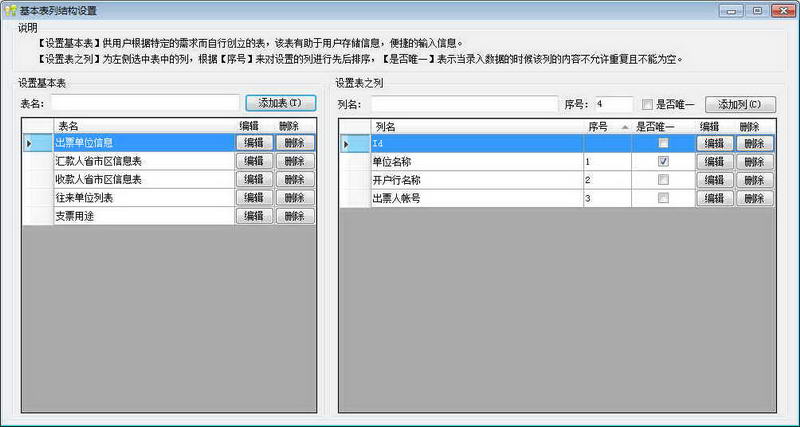800x427 pixels.
Task: Toggle the 是否唯一 checkbox beside 序号
Action: [648, 104]
